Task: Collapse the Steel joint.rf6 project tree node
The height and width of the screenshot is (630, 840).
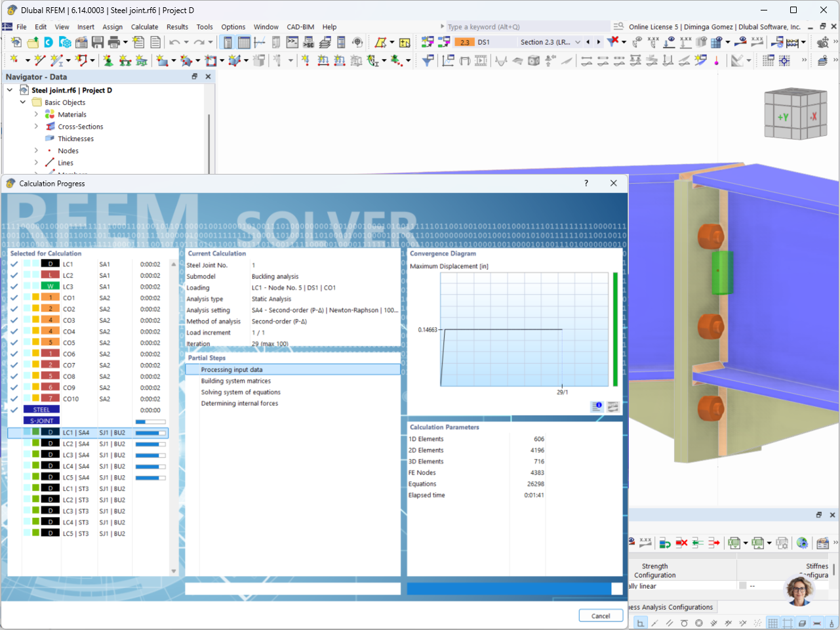Action: pyautogui.click(x=10, y=90)
